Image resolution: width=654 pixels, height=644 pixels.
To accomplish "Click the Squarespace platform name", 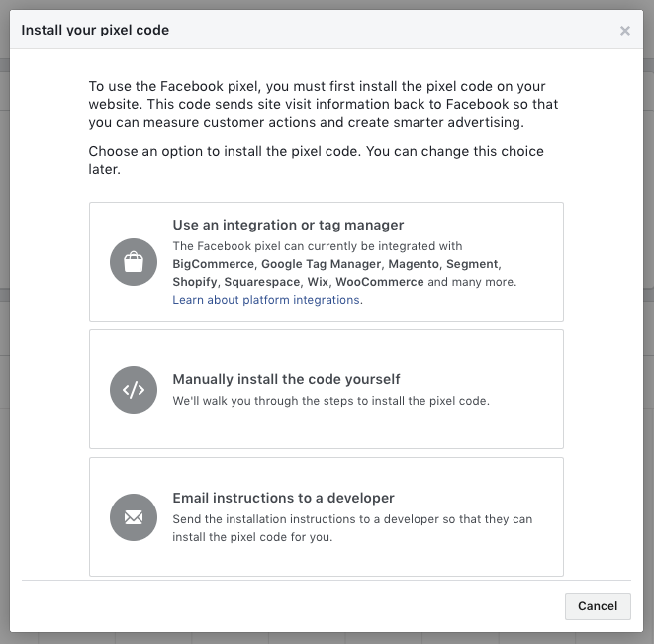I will pos(262,282).
